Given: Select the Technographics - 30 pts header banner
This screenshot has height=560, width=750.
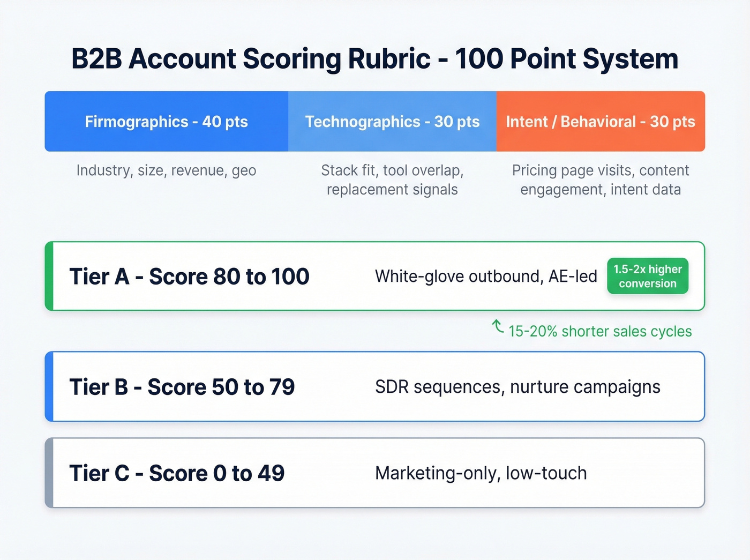Looking at the screenshot, I should pos(392,121).
